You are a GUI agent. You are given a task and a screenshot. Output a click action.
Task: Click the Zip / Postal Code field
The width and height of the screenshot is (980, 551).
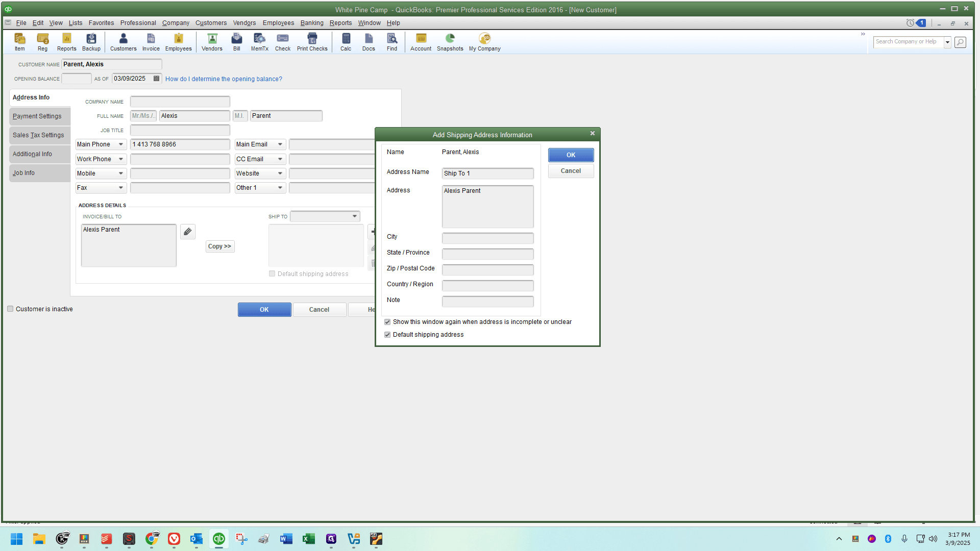click(487, 270)
